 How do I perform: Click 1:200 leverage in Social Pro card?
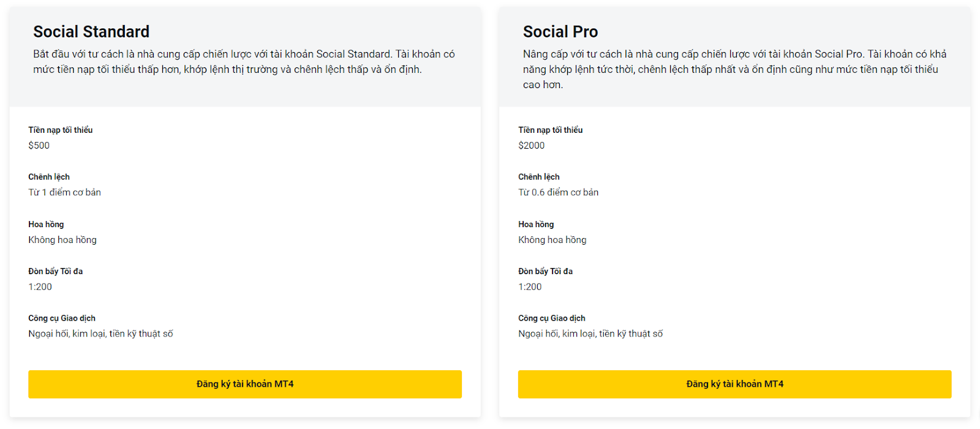pyautogui.click(x=530, y=287)
